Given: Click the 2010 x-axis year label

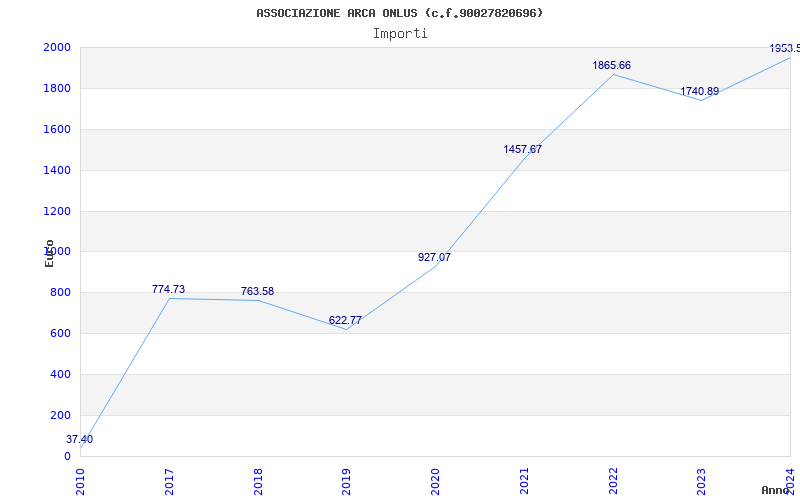Looking at the screenshot, I should (x=80, y=481).
